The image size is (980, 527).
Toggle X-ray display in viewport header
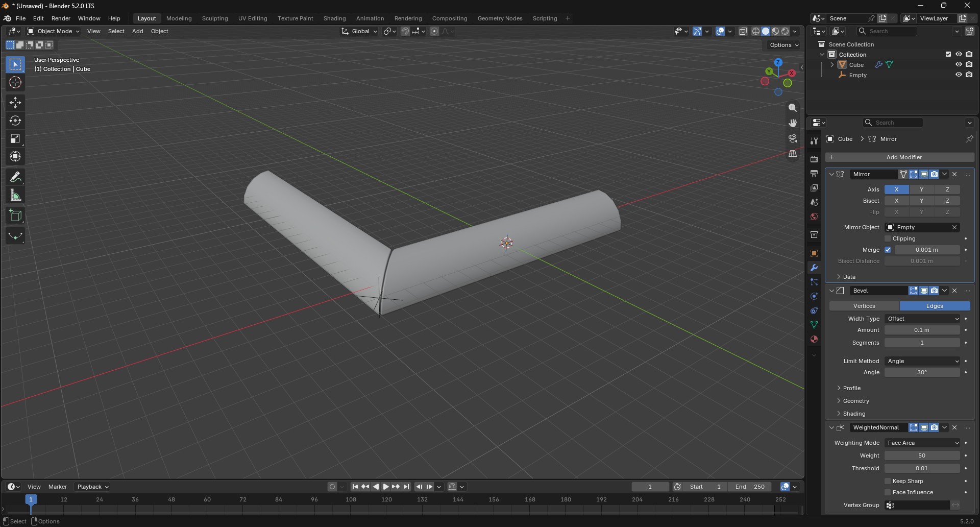point(743,31)
